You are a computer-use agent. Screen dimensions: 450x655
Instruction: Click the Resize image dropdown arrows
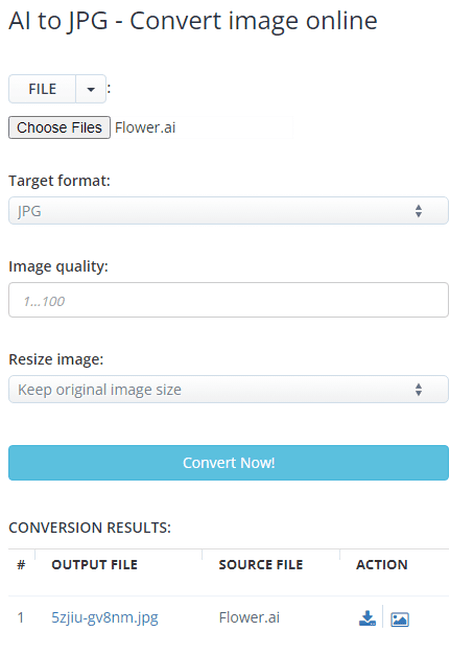pyautogui.click(x=418, y=390)
